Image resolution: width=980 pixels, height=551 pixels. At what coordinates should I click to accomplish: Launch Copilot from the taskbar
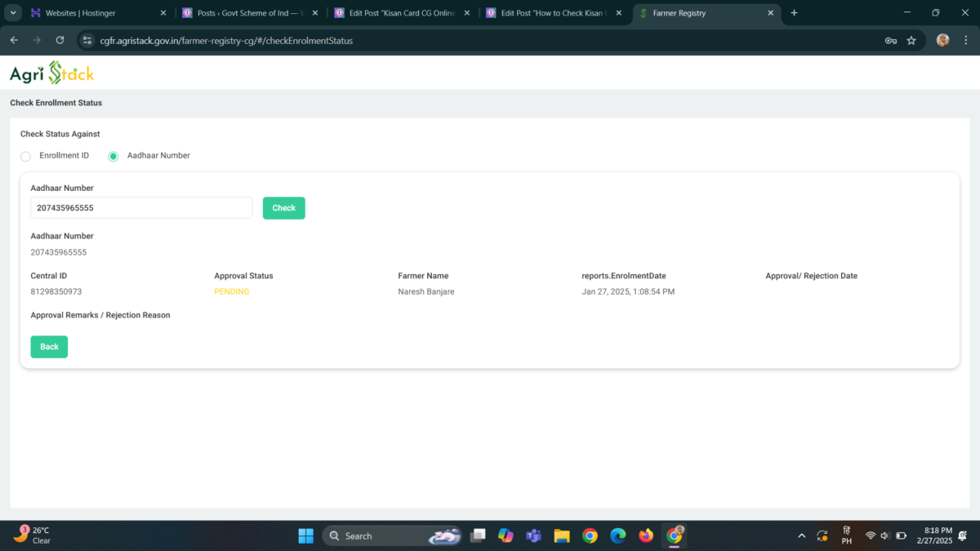point(506,535)
